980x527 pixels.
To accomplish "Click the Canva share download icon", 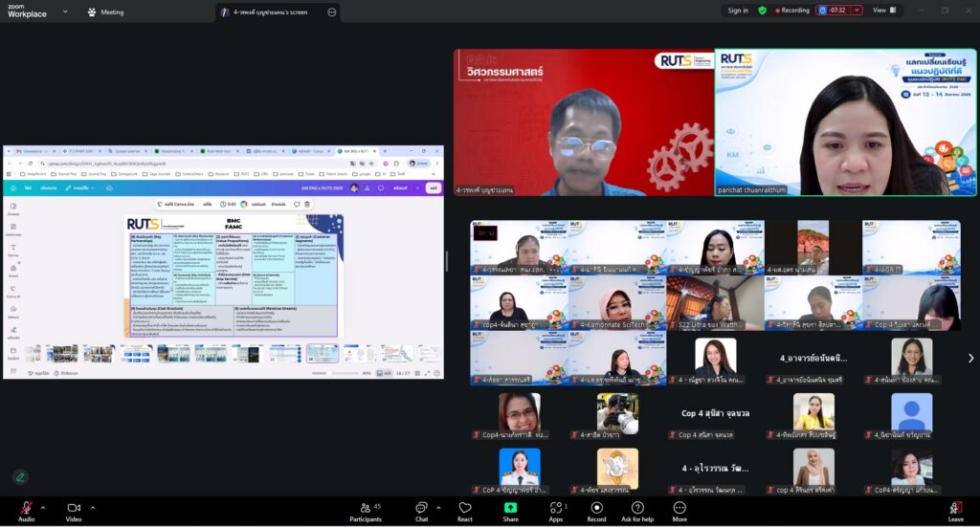I will pyautogui.click(x=367, y=188).
